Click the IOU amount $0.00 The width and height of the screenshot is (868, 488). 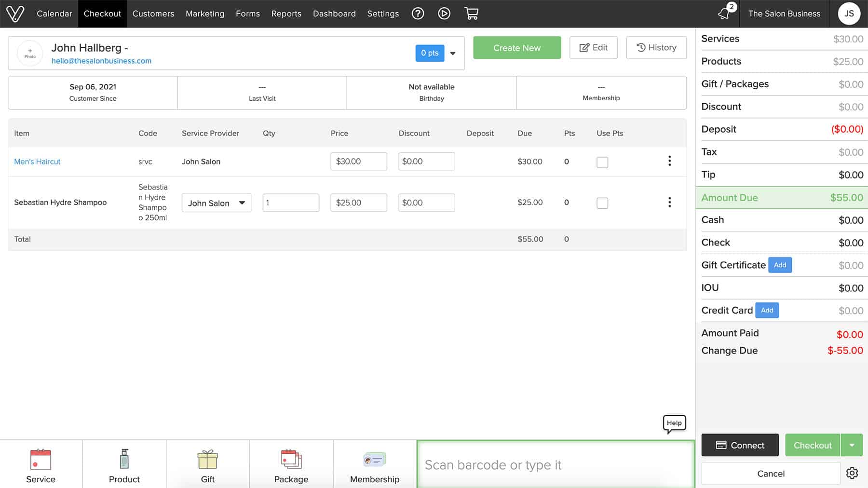[851, 288]
